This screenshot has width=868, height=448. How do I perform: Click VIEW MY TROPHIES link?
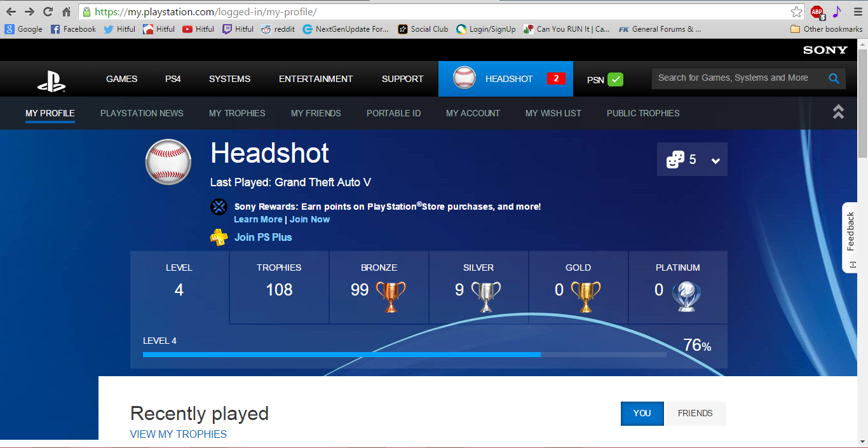178,434
